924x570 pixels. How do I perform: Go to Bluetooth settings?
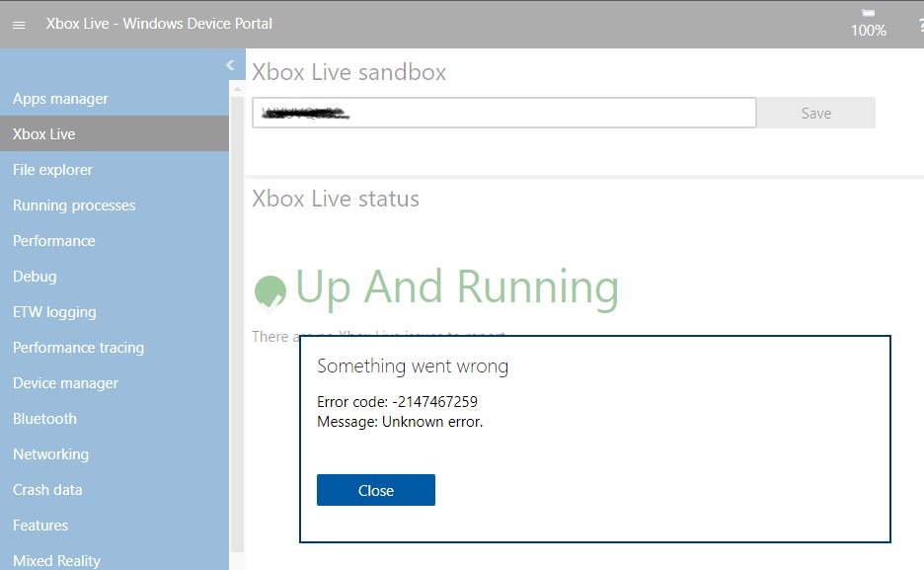(x=115, y=419)
